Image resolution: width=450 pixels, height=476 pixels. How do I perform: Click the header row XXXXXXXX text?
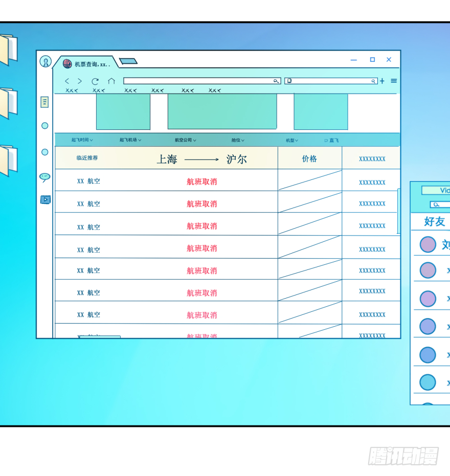coord(372,159)
